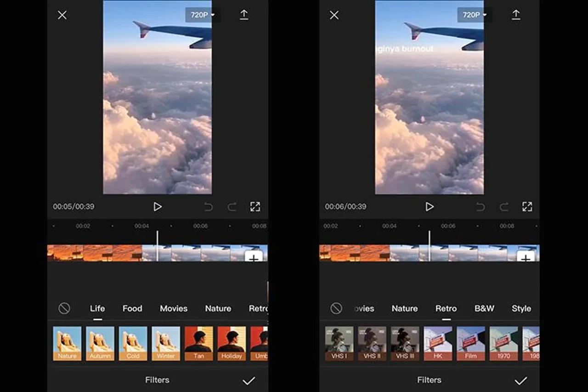Apply the Nature filter thumbnail
Image resolution: width=588 pixels, height=392 pixels.
tap(67, 343)
